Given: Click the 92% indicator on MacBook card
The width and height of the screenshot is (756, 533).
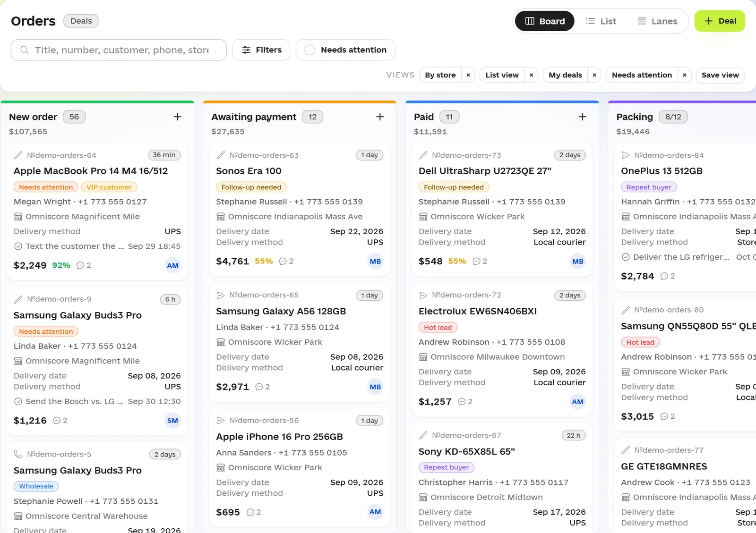Looking at the screenshot, I should (x=61, y=265).
